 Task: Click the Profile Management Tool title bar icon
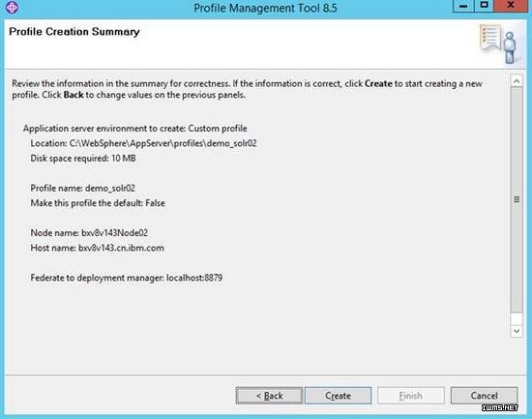(12, 7)
